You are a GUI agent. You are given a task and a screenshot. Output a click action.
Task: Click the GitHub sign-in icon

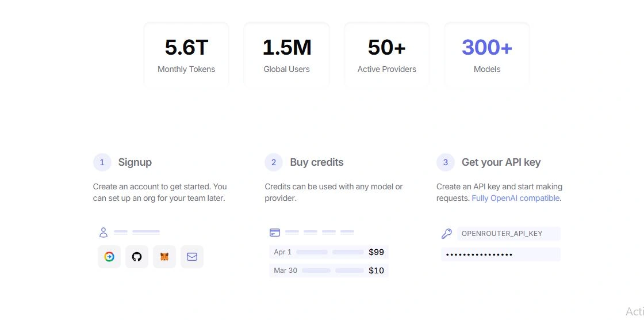(x=137, y=257)
